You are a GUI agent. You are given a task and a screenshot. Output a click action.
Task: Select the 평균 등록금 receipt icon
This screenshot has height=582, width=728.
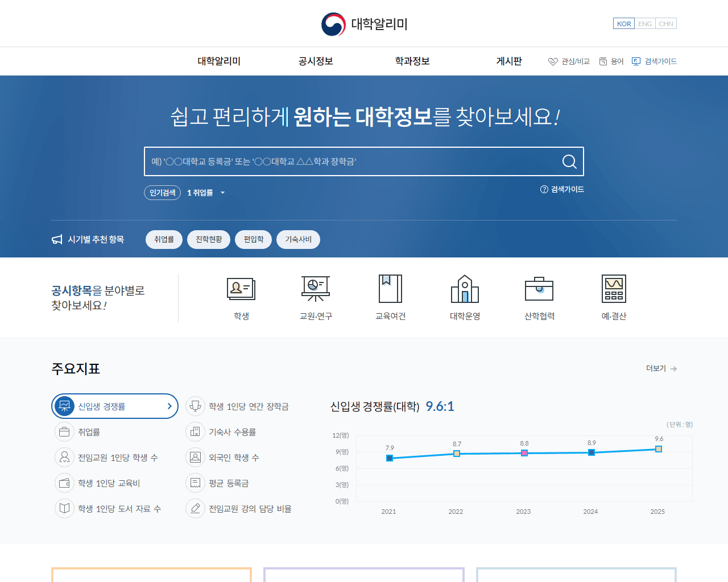pos(195,483)
